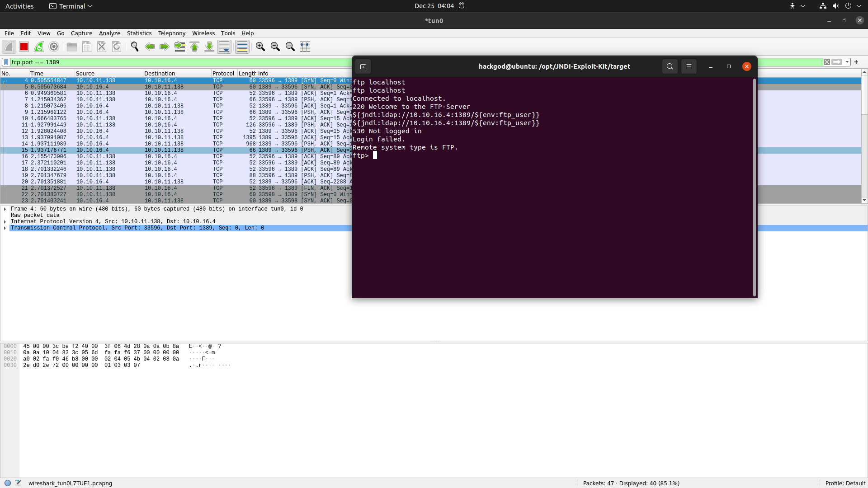Restart the current capture

[x=39, y=47]
